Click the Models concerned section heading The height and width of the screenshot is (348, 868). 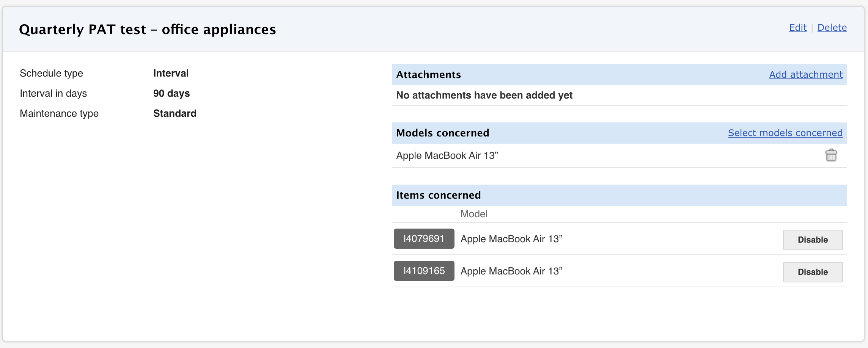[442, 133]
